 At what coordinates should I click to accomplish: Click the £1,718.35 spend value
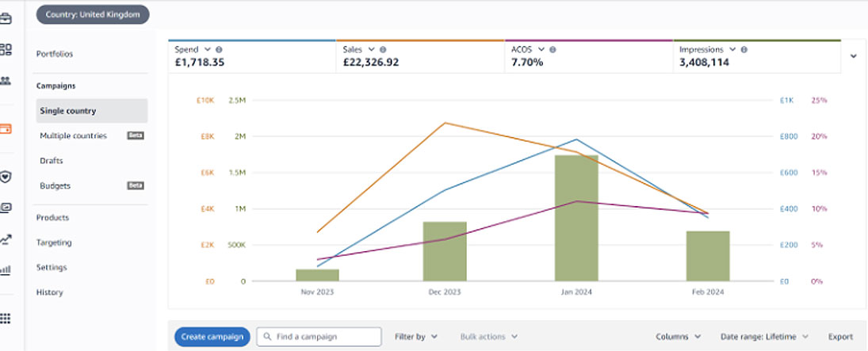click(x=199, y=63)
